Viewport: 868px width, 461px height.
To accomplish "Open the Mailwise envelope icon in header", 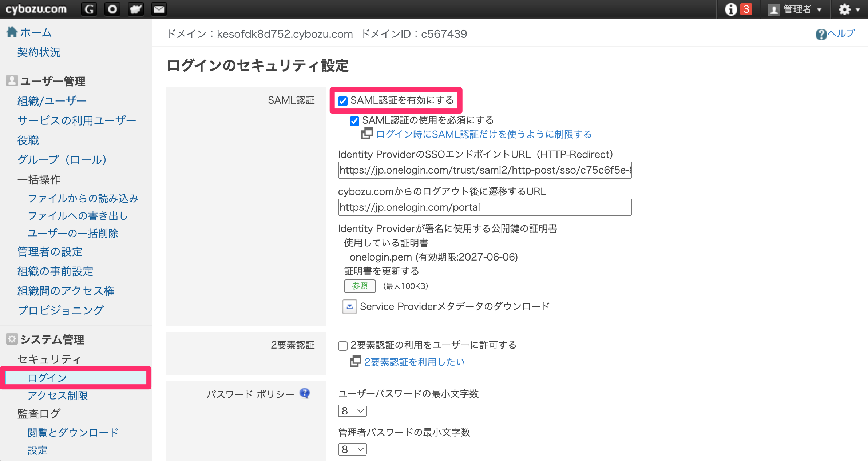I will click(x=159, y=9).
